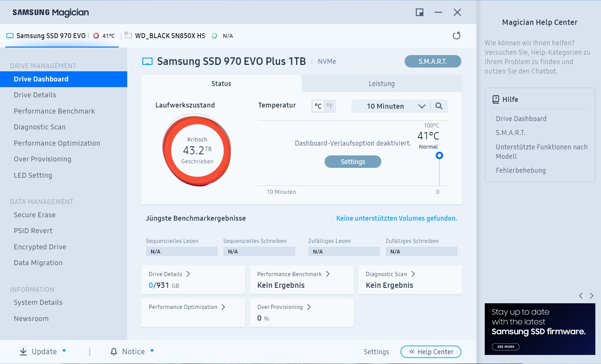The image size is (601, 364).
Task: Select the Samsung SSD 970 EVO drive tab
Action: (62, 36)
